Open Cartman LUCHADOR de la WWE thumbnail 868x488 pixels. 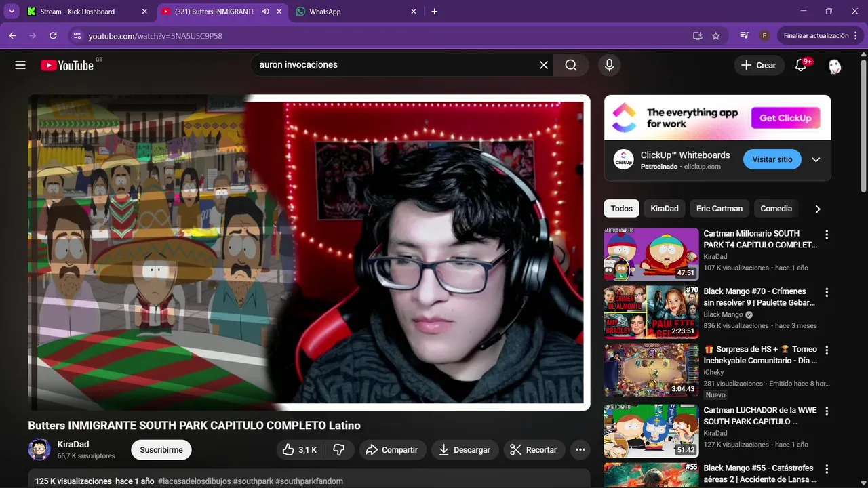pyautogui.click(x=651, y=431)
